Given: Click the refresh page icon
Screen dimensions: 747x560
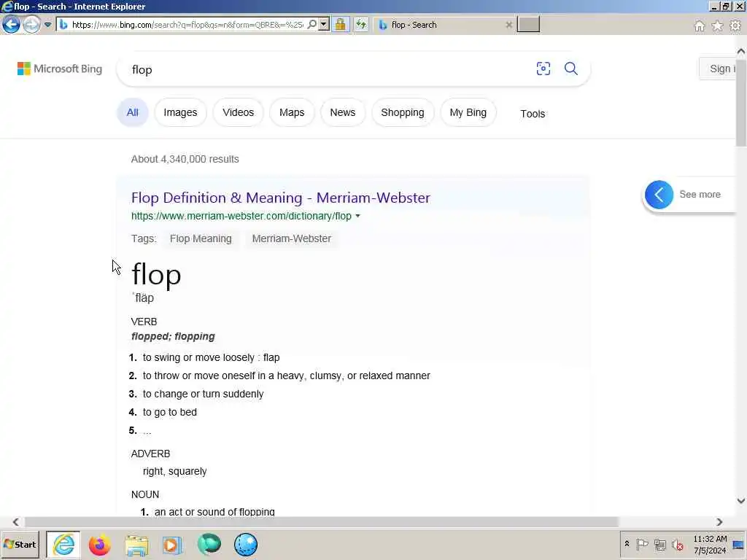Looking at the screenshot, I should 361,24.
